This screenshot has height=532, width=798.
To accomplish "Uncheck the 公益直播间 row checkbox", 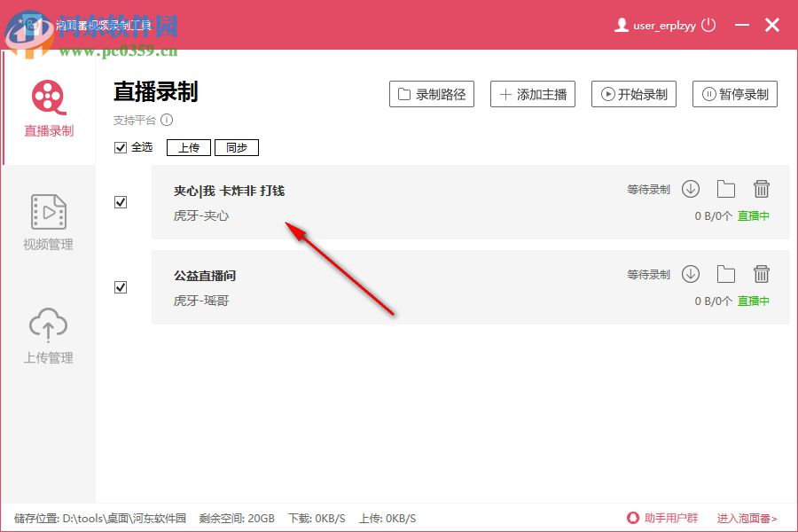I will click(121, 287).
